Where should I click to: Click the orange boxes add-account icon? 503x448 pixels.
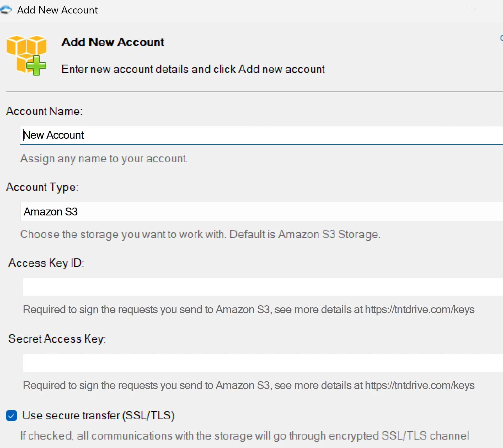click(x=26, y=55)
